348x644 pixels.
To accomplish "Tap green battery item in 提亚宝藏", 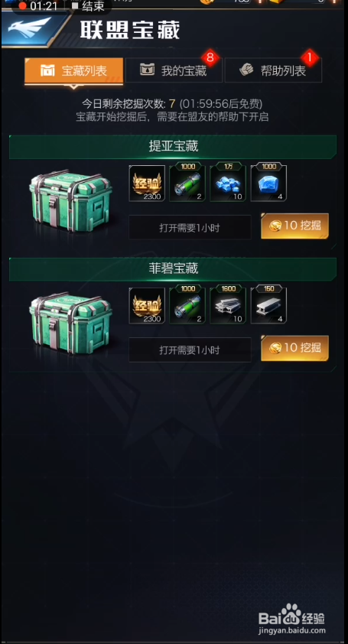I will click(187, 182).
